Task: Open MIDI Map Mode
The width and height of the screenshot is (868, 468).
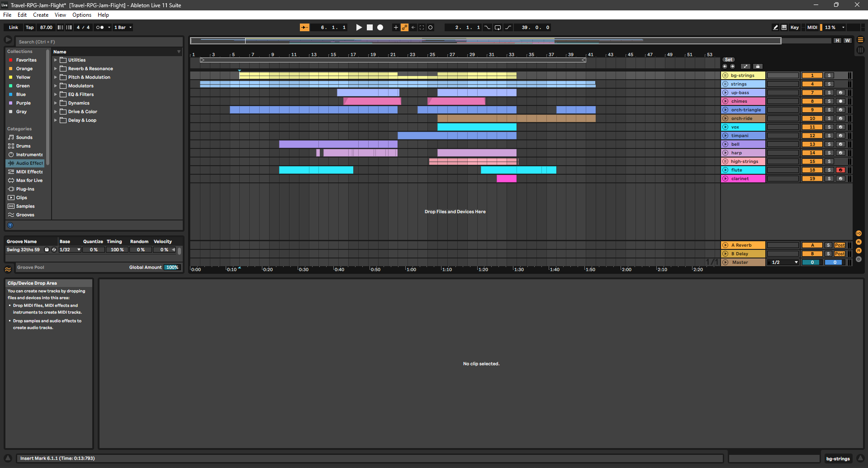Action: (812, 28)
